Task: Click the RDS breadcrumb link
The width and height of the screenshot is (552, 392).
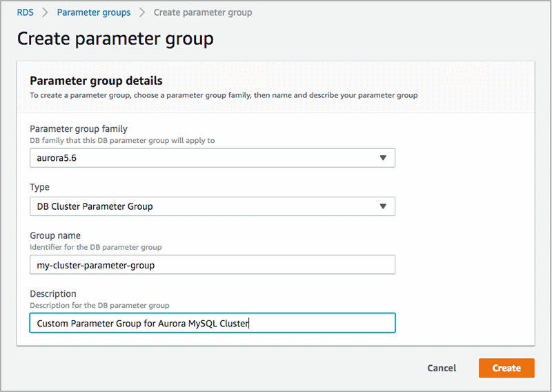Action: click(26, 12)
